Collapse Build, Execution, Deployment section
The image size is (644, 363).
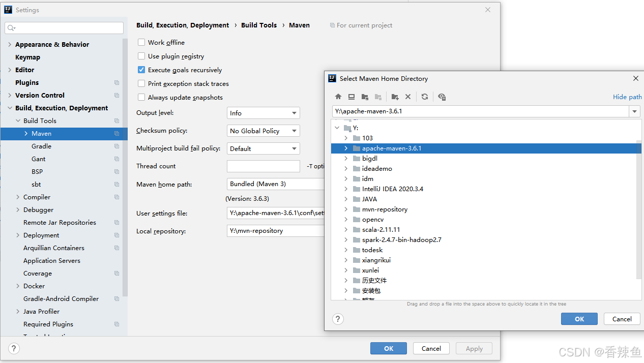[10, 108]
